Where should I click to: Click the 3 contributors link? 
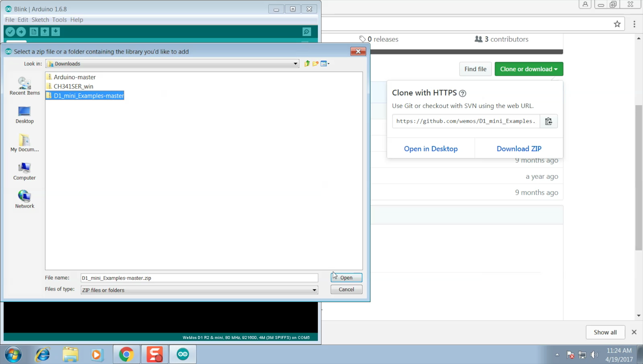pos(501,39)
